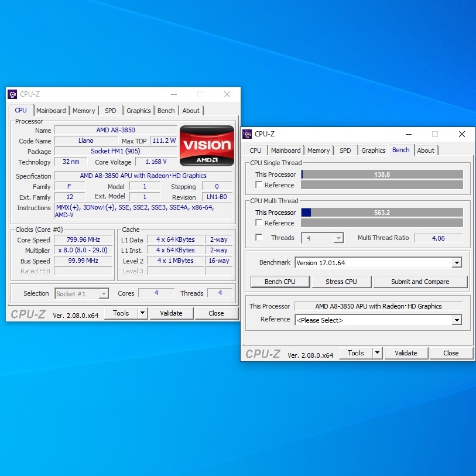Click Validate in left CPU-Z window
Screen dimensions: 476x476
pyautogui.click(x=171, y=313)
